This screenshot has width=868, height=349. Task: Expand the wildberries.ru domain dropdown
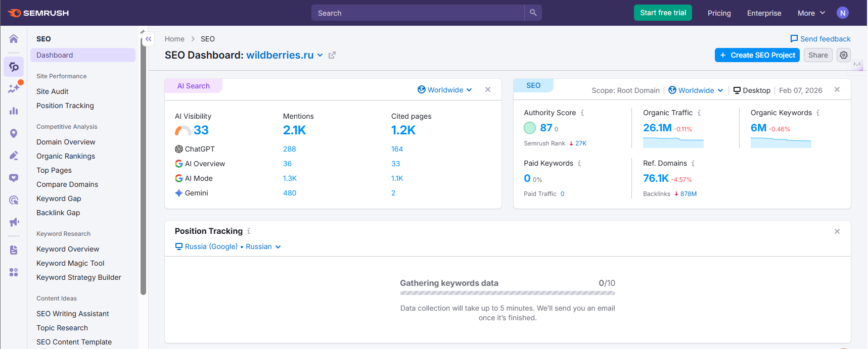click(320, 56)
